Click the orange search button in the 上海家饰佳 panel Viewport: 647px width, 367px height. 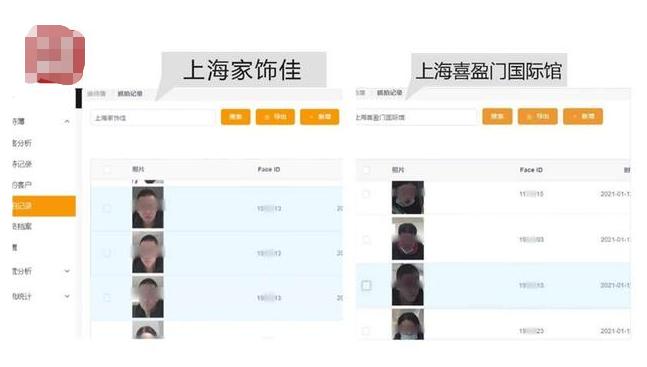pos(236,117)
